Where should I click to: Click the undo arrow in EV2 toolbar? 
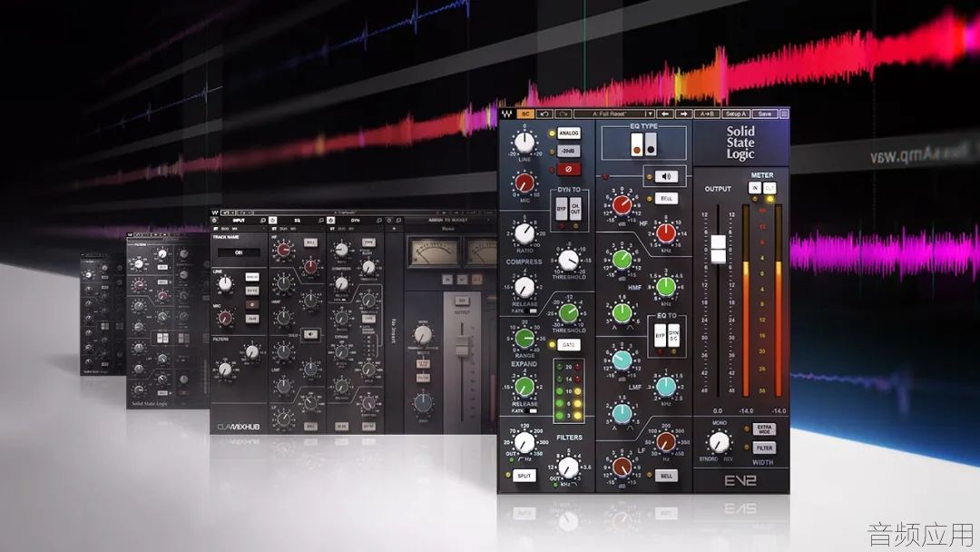pyautogui.click(x=544, y=113)
